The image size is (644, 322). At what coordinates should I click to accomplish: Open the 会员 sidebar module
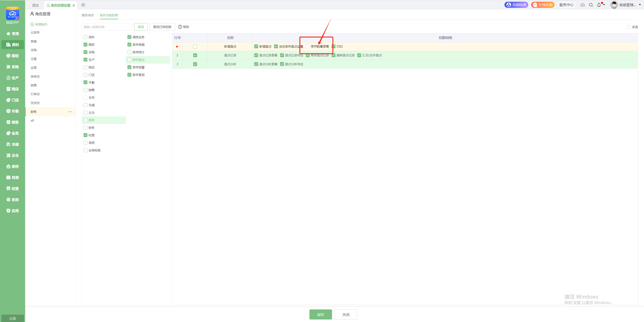pyautogui.click(x=13, y=133)
